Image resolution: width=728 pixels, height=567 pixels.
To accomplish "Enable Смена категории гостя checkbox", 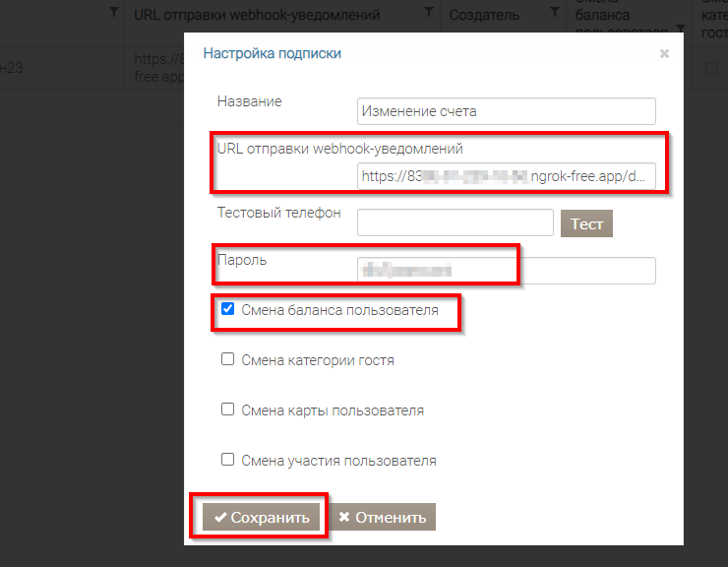I will tap(228, 360).
